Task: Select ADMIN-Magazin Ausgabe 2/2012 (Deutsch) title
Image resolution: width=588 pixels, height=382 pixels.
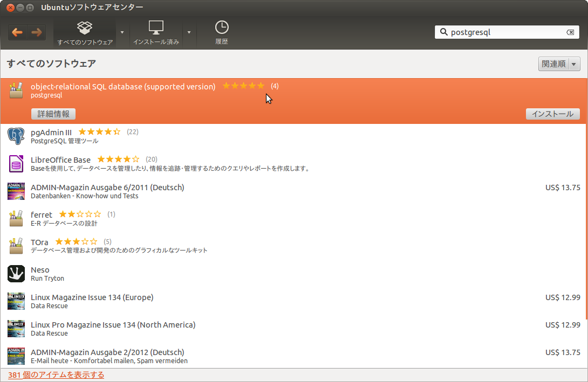Action: point(107,352)
